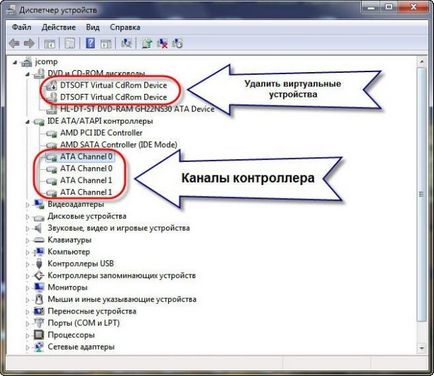Click the Properties toolbar icon

coord(70,43)
